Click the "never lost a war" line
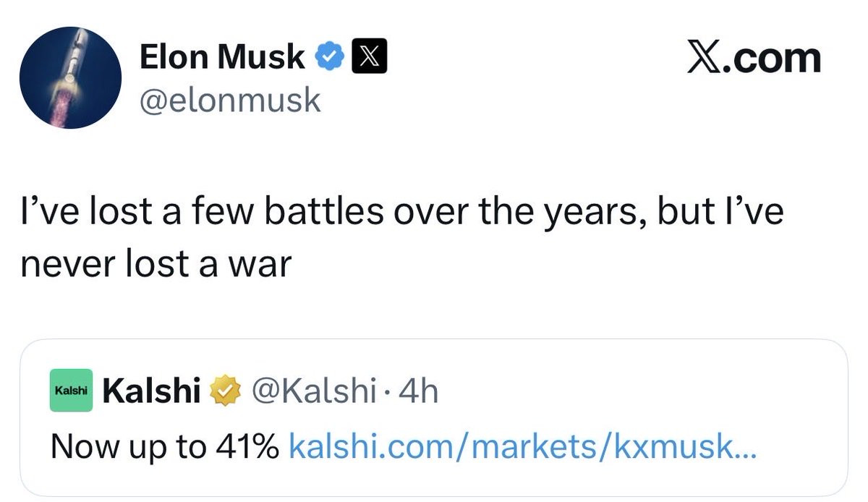 pyautogui.click(x=155, y=265)
